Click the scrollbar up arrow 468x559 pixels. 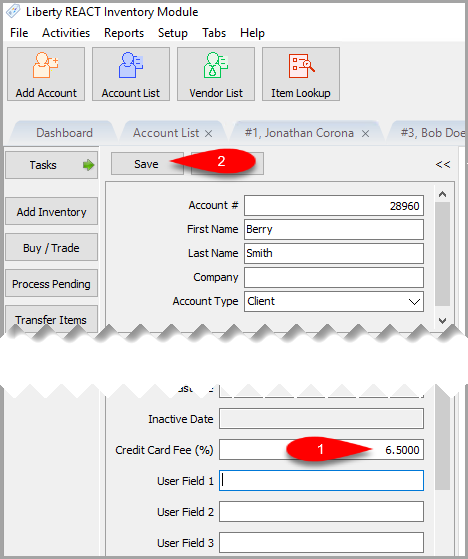(442, 194)
